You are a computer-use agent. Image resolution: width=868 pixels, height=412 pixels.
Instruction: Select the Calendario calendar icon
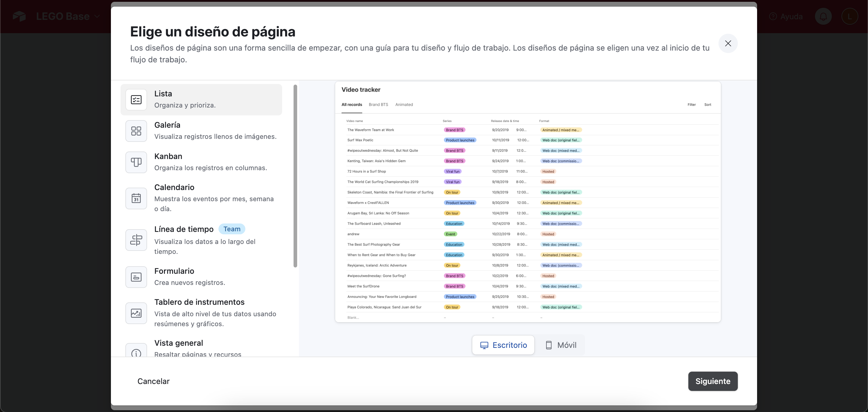pyautogui.click(x=136, y=198)
